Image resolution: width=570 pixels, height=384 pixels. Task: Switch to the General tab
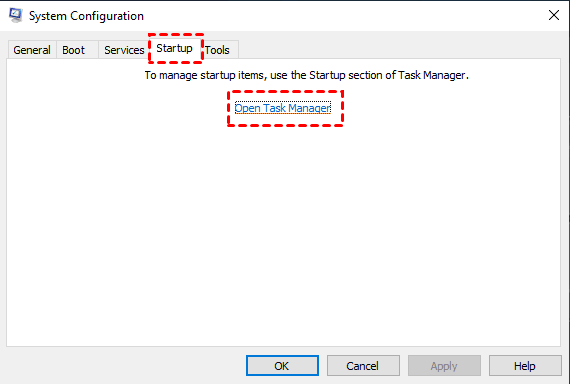32,50
